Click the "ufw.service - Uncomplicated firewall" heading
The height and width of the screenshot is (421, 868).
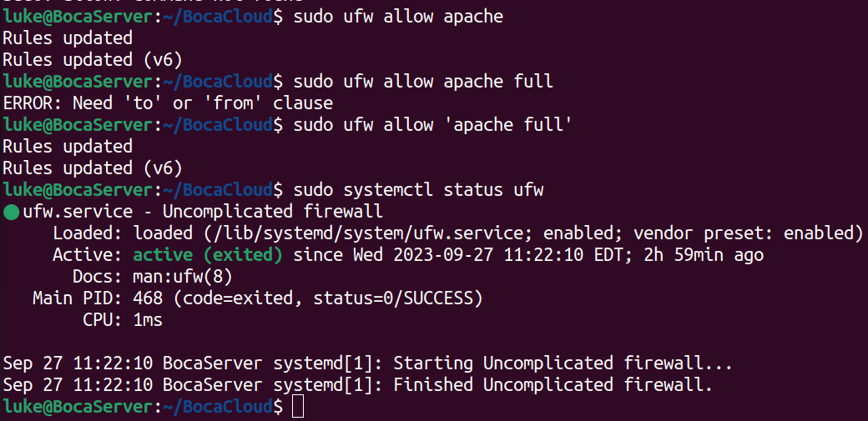point(203,212)
